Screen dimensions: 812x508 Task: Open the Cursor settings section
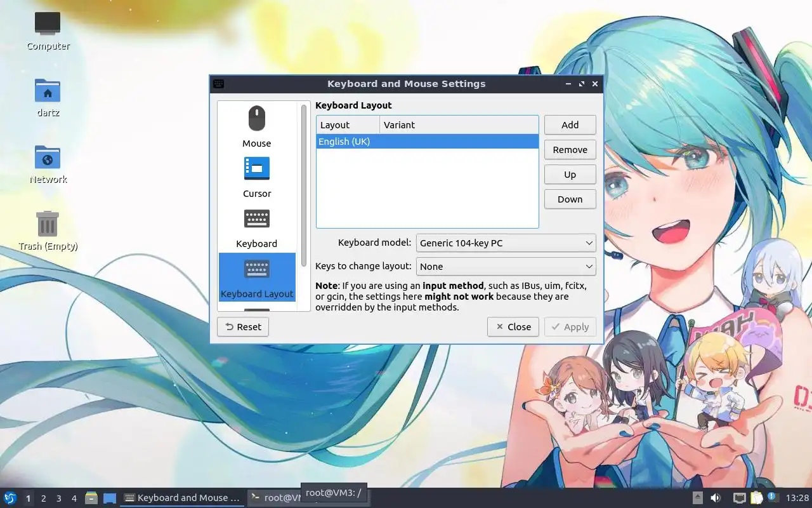[256, 177]
